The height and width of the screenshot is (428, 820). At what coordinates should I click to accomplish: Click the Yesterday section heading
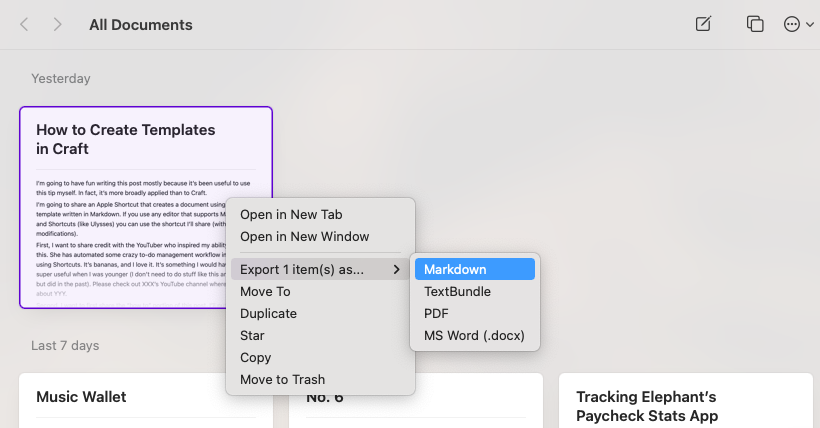[x=61, y=78]
